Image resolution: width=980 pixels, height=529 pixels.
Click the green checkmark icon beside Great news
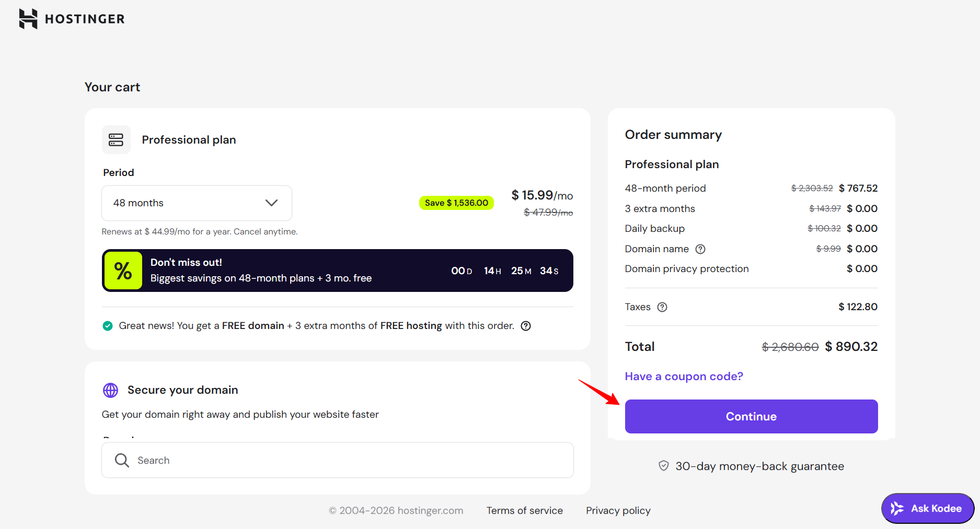pyautogui.click(x=108, y=326)
